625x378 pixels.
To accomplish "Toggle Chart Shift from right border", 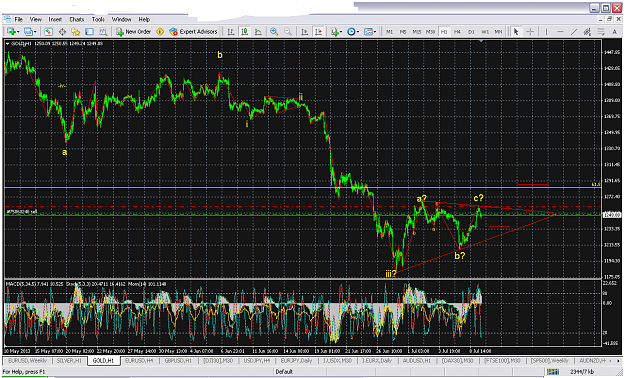I will pos(318,32).
